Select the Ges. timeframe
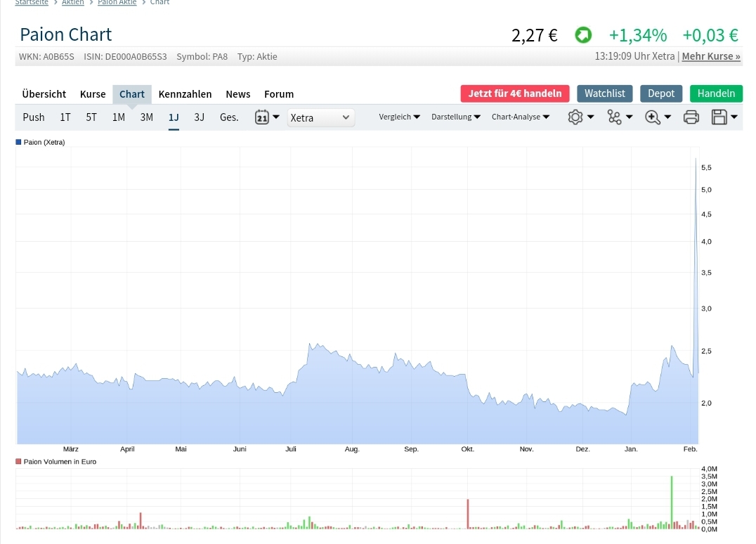The image size is (756, 544). [229, 117]
